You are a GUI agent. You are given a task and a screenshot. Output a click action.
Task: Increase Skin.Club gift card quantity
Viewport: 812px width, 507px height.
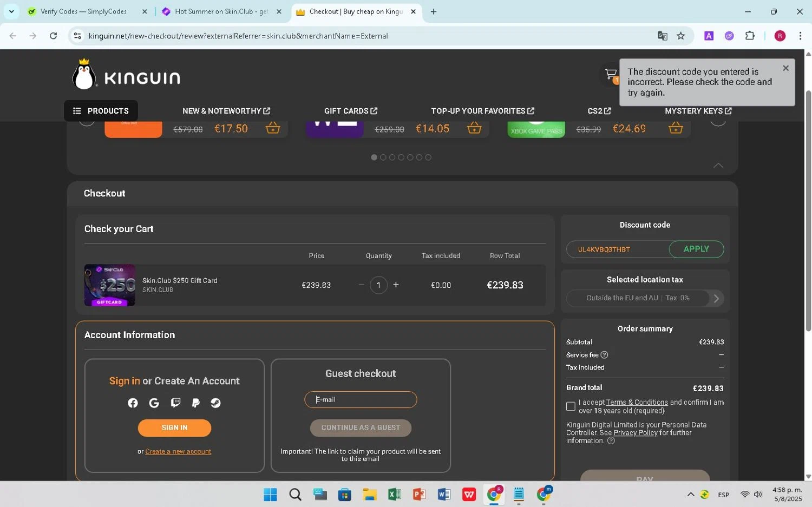click(x=396, y=285)
